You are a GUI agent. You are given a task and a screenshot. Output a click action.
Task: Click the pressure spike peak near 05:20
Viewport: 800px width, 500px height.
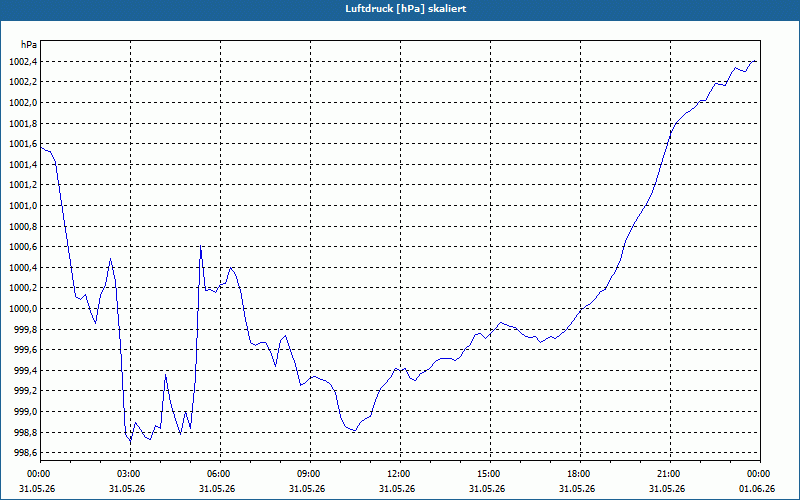[201, 246]
